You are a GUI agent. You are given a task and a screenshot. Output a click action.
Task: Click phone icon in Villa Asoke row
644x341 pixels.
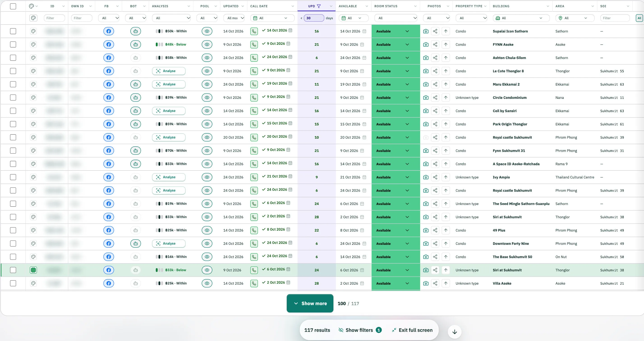point(254,284)
